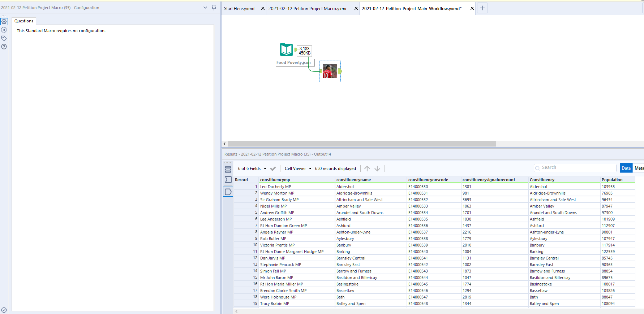Click the canvas horizontal scrollbar
644x314 pixels.
pyautogui.click(x=361, y=144)
